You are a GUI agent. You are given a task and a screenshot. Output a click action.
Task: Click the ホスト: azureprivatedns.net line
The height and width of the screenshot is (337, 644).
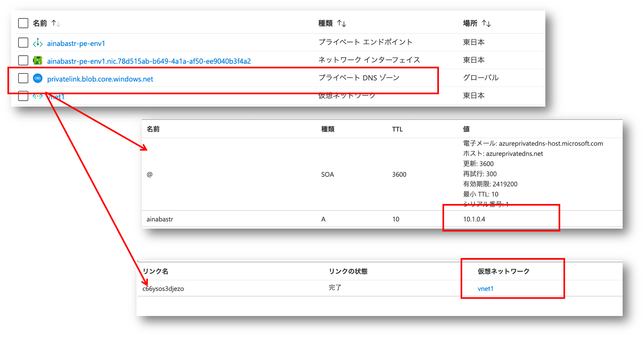tap(503, 154)
